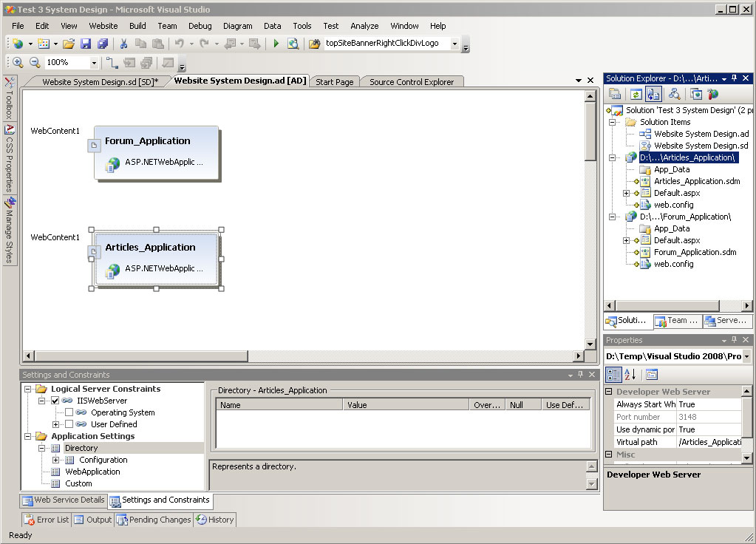Open the Toolbox side panel
The height and width of the screenshot is (544, 756).
tap(9, 98)
